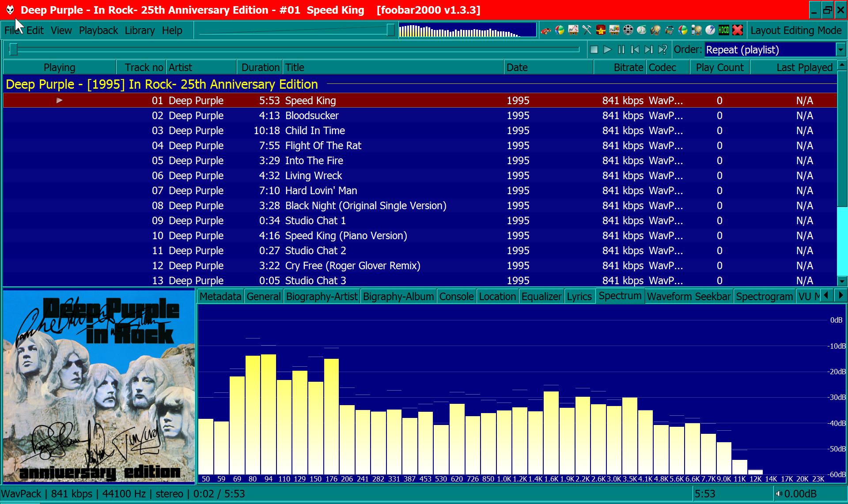Skip to the previous track
Image resolution: width=848 pixels, height=504 pixels.
click(x=635, y=50)
